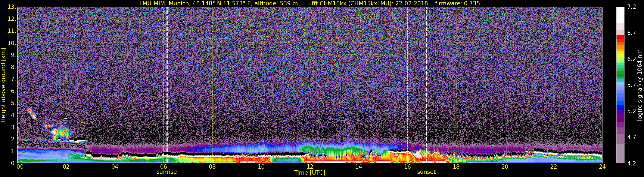Click the y-axis tick label '2.'
The image size is (644, 177).
[13, 139]
